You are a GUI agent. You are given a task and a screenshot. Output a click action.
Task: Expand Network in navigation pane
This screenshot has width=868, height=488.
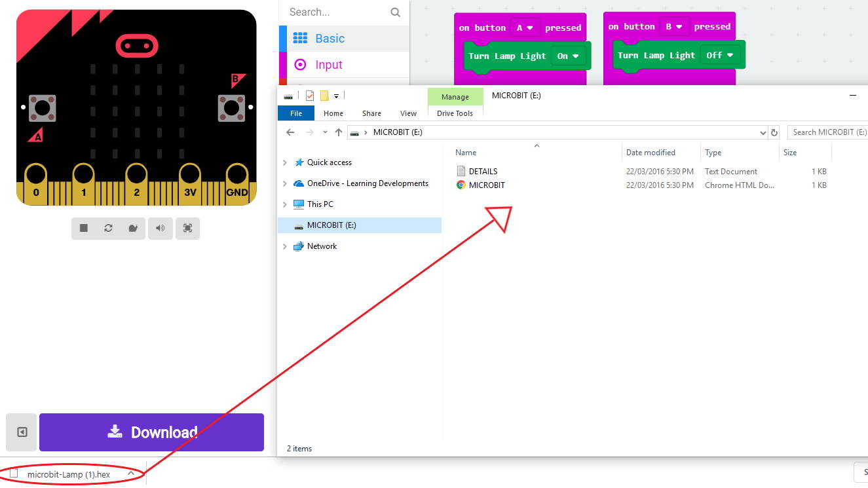click(x=284, y=246)
